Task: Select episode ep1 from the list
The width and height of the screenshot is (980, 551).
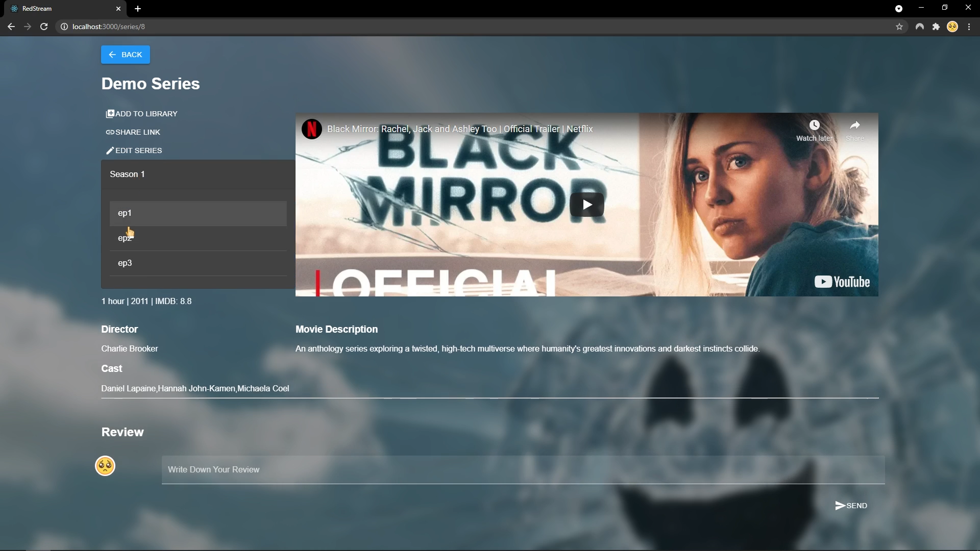Action: coord(198,213)
